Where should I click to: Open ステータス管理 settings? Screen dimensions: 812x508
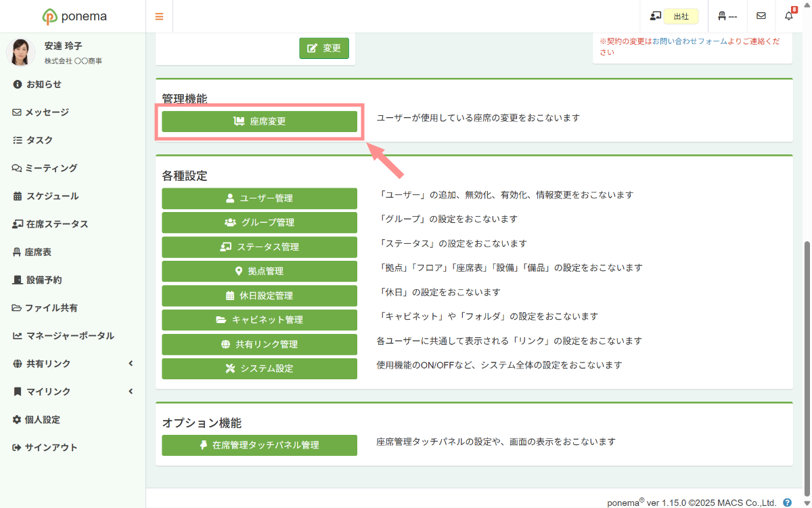(259, 247)
